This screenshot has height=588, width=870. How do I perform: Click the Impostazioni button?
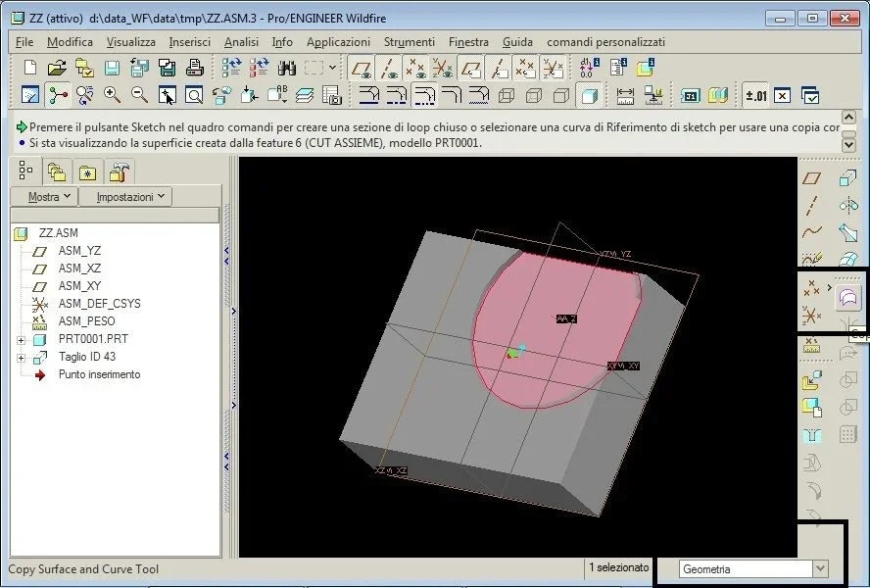point(126,196)
